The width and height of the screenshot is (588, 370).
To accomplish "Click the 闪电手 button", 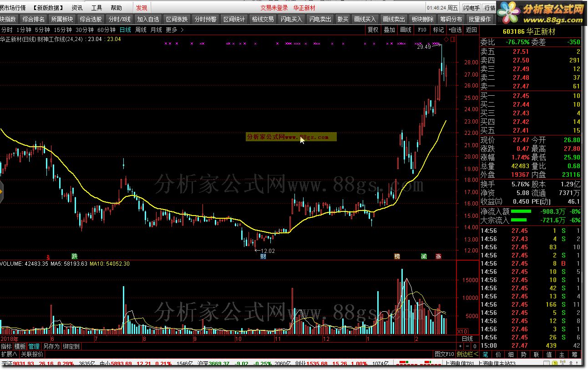I will (471, 8).
